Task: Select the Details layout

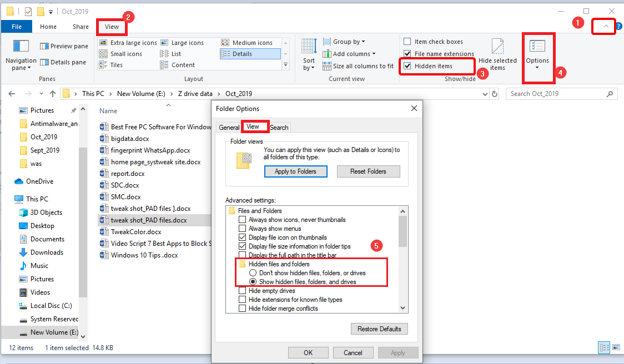Action: pos(250,54)
